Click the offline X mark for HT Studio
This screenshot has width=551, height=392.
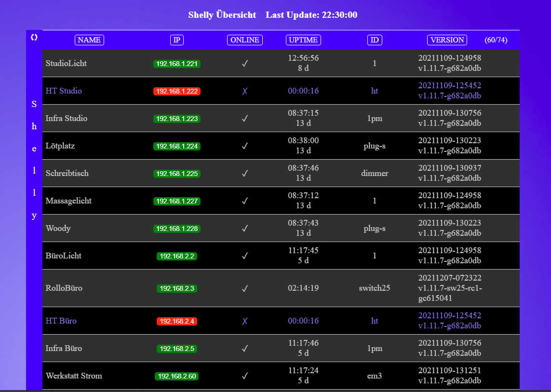pyautogui.click(x=245, y=91)
